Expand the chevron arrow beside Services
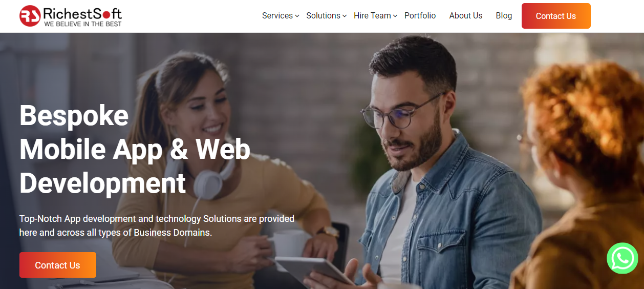 297,16
